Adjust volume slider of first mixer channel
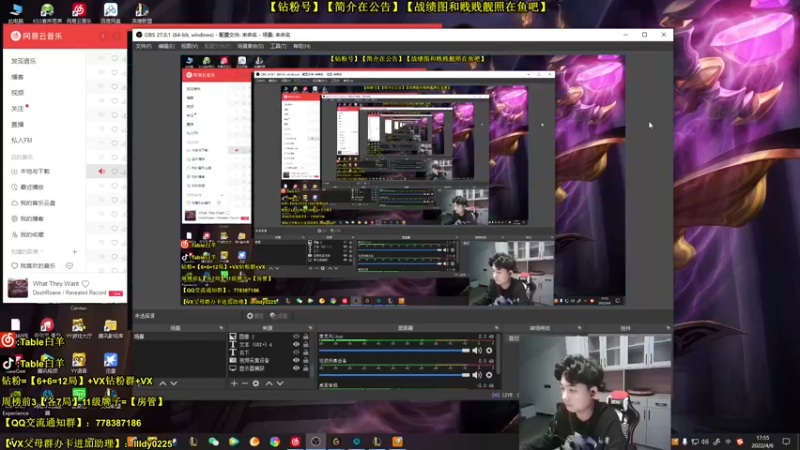 coord(394,351)
